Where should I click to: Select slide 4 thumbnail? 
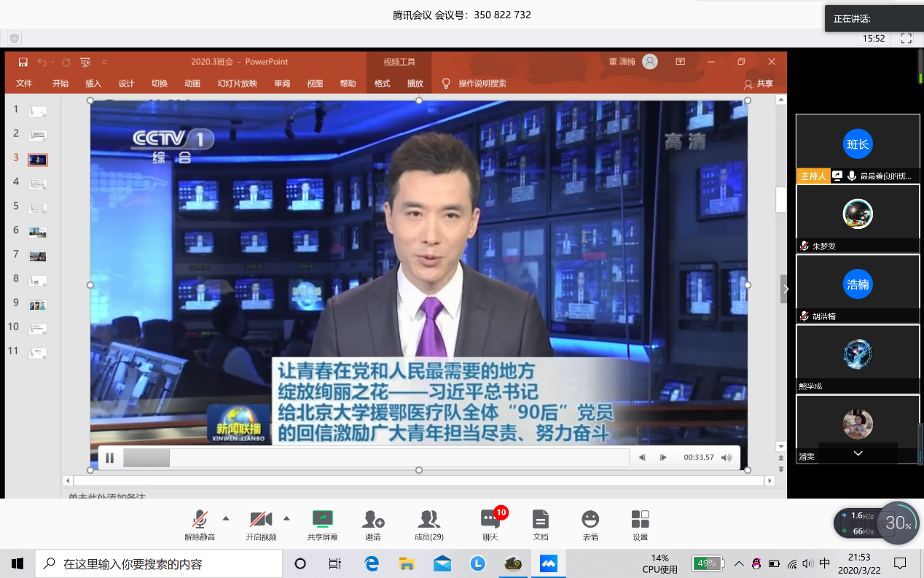(x=38, y=184)
